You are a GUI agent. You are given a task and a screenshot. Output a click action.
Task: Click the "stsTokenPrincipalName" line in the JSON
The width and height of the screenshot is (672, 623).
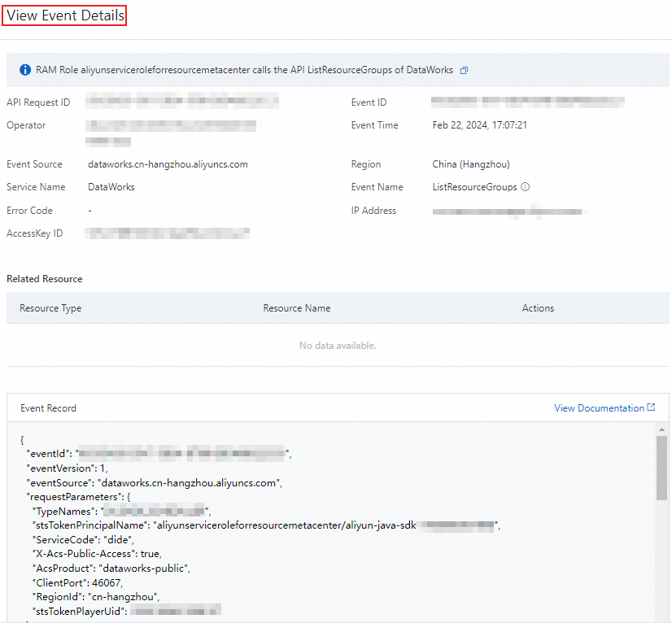pyautogui.click(x=267, y=525)
